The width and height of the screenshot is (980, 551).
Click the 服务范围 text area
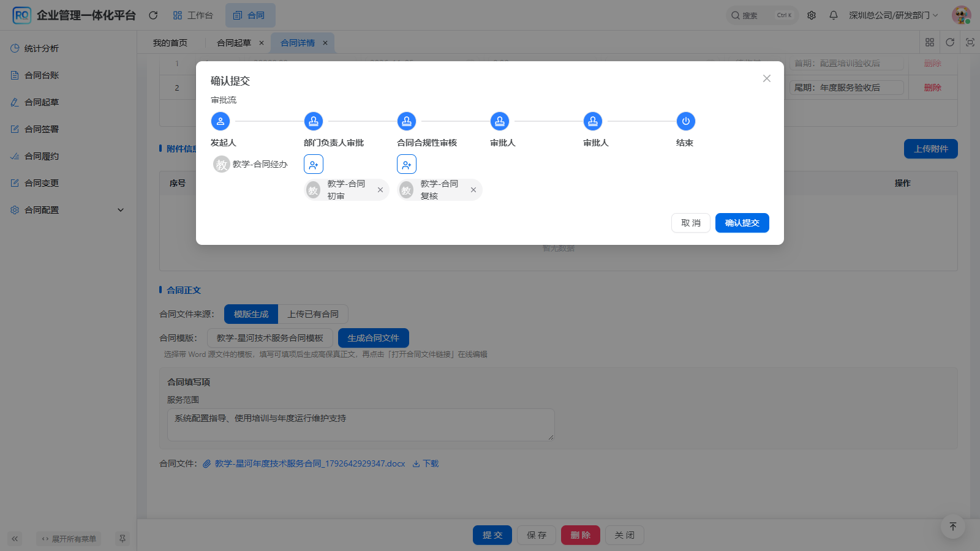click(x=361, y=425)
